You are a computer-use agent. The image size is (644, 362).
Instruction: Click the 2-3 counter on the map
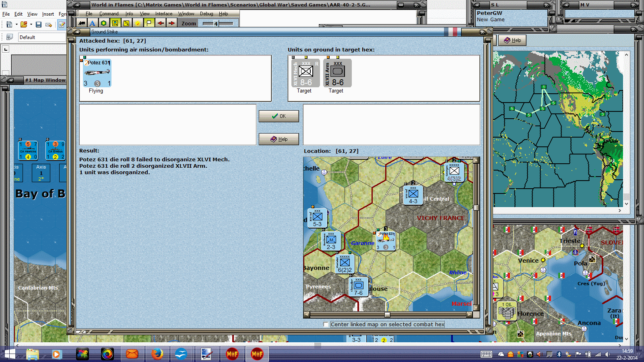point(331,241)
